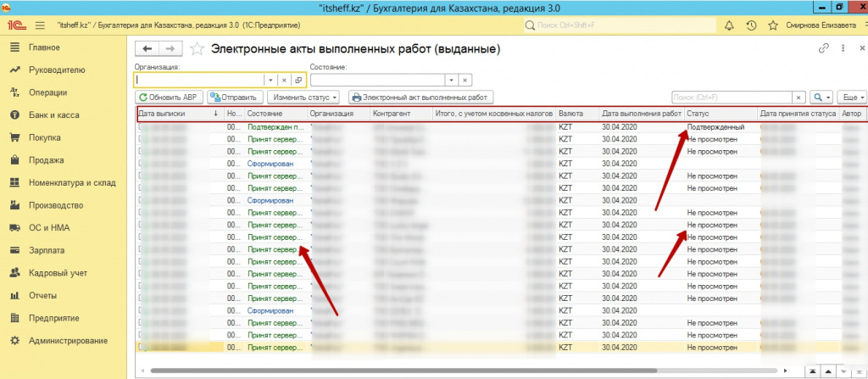
Task: Open Главное section
Action: (44, 47)
